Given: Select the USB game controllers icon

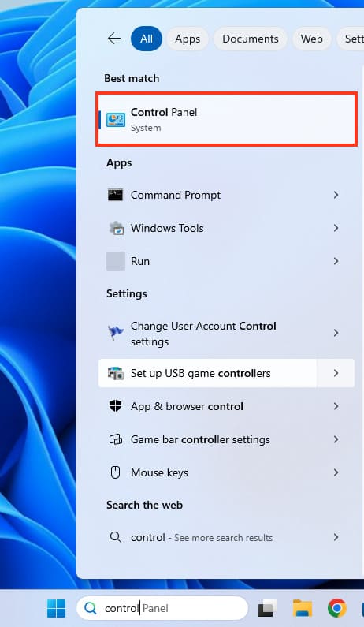Looking at the screenshot, I should pos(116,373).
